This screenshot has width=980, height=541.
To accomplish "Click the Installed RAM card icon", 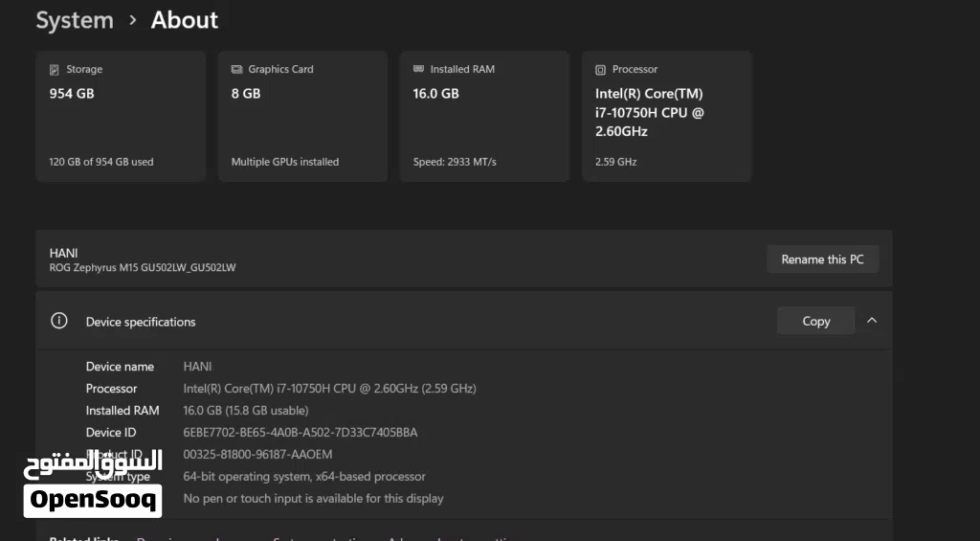I will coord(418,69).
